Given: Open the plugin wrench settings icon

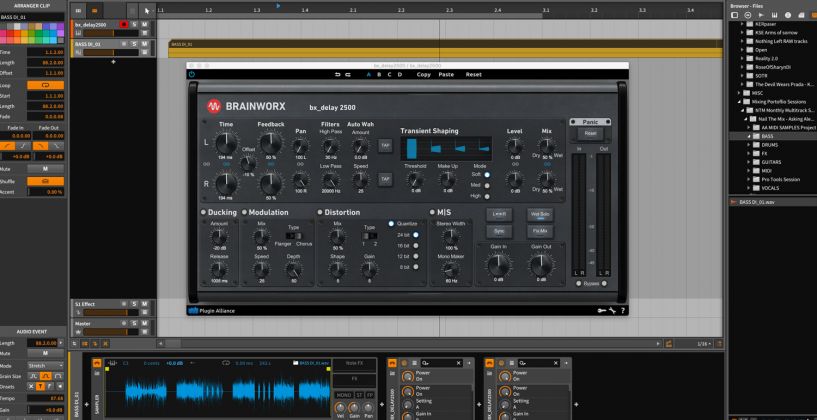Looking at the screenshot, I should click(x=612, y=311).
